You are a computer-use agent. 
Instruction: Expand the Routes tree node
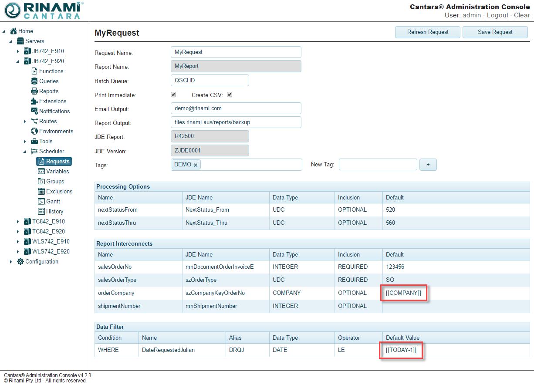click(25, 122)
